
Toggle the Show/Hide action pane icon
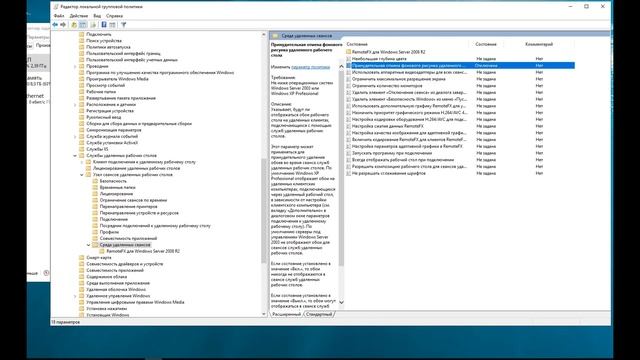112,25
